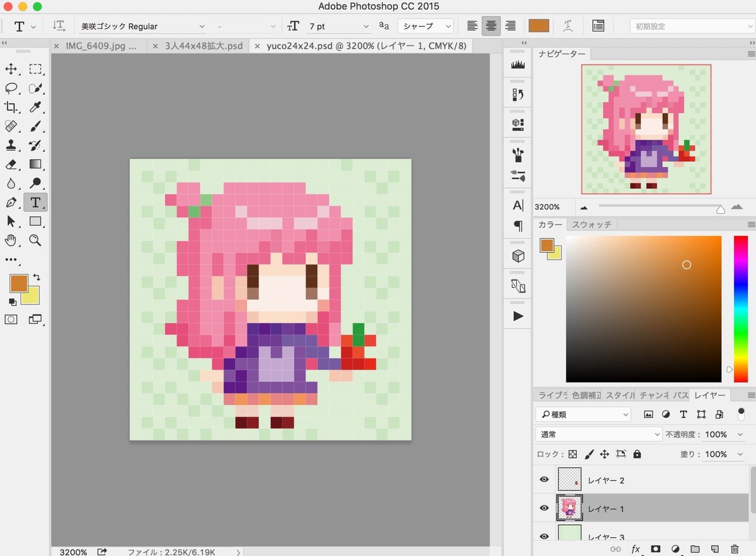Select the Clone Stamp tool

pyautogui.click(x=11, y=145)
